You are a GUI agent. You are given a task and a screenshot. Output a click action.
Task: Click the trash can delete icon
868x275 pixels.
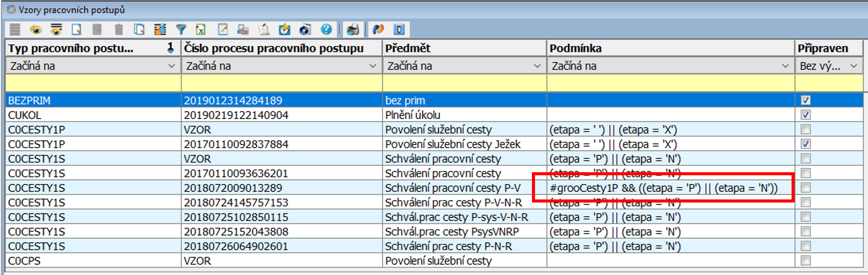coord(119,30)
